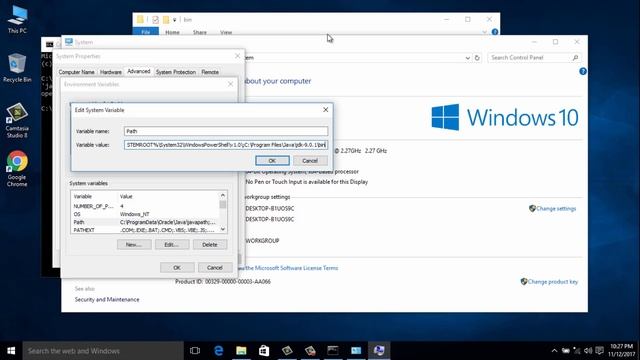Cancel the Edit System Variable dialog
This screenshot has height=360, width=640.
point(310,161)
